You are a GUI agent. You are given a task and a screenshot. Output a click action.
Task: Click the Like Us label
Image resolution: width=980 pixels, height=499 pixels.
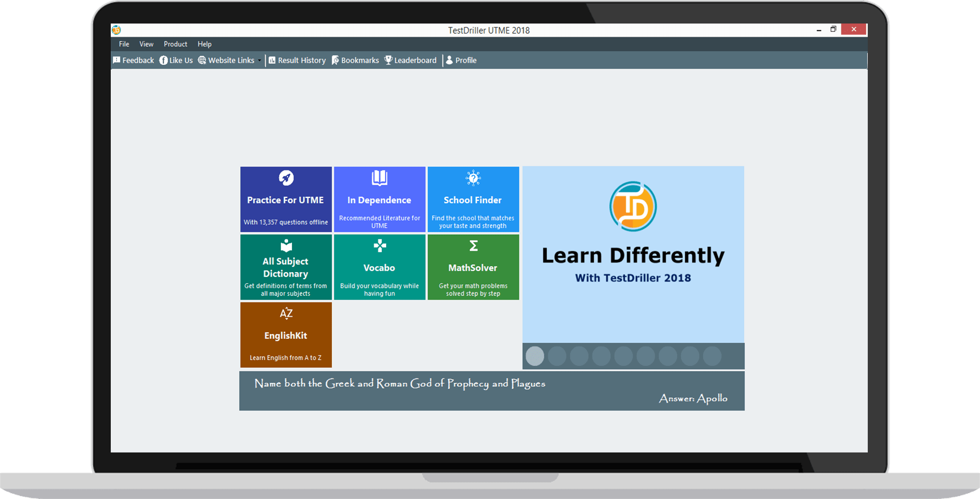181,60
